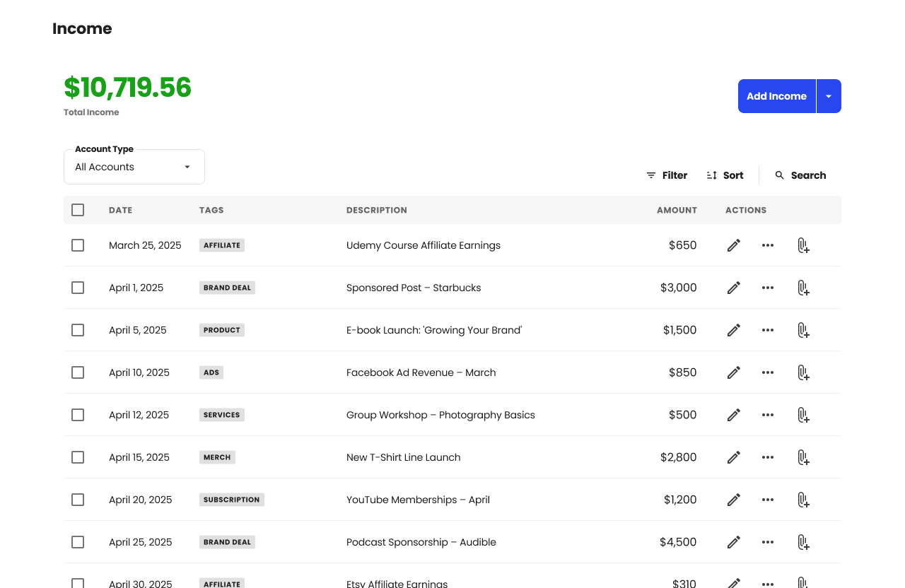Edit the Podcast Sponsorship – Audible entry

(733, 542)
